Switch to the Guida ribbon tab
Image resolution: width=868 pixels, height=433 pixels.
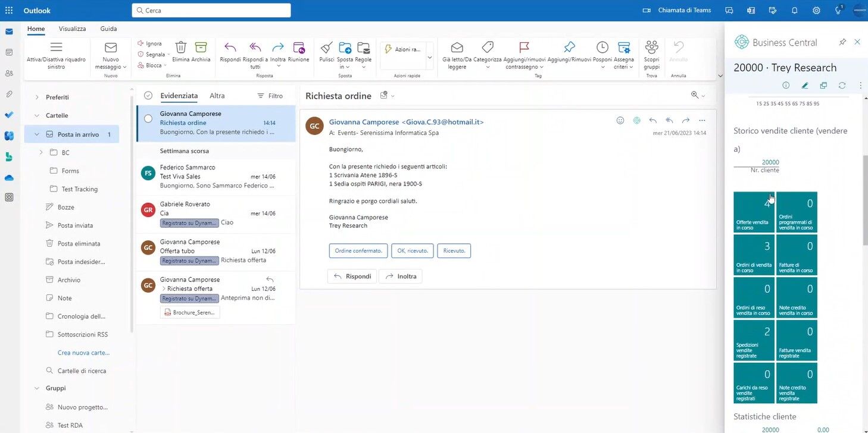coord(108,29)
